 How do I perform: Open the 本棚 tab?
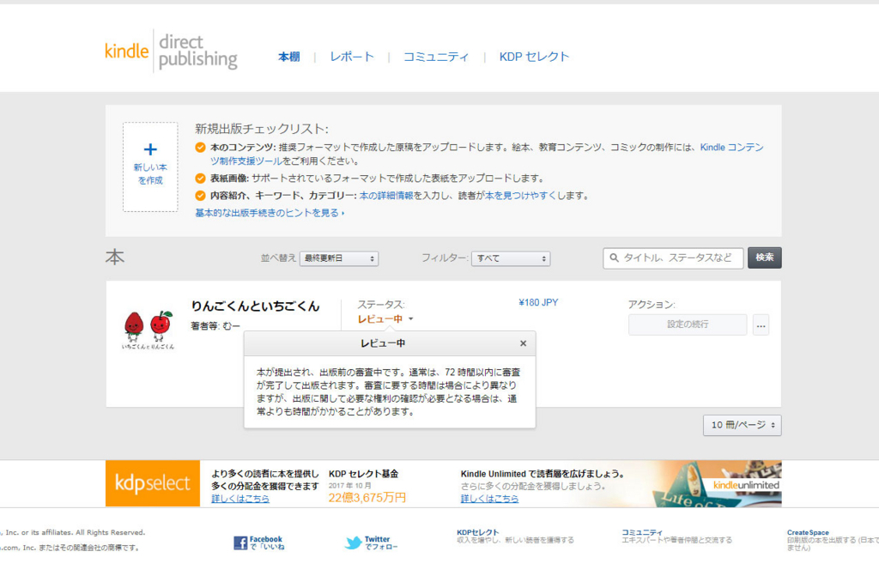tap(289, 57)
